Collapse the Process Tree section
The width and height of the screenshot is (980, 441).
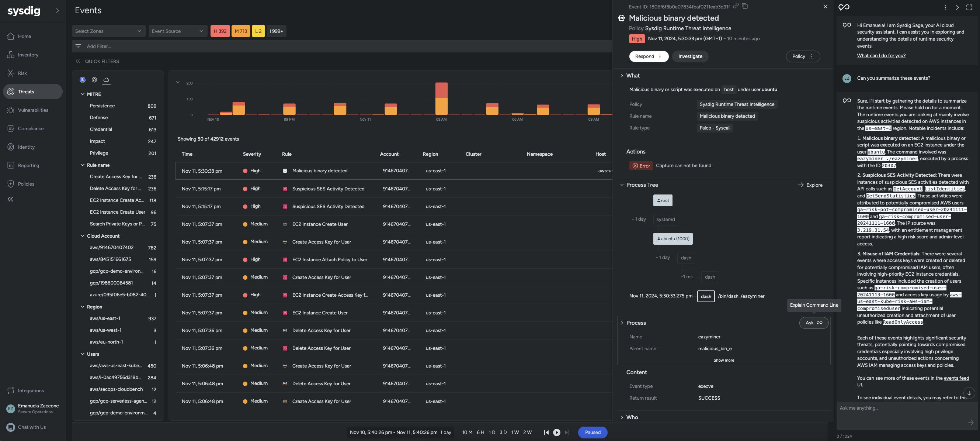click(x=622, y=185)
